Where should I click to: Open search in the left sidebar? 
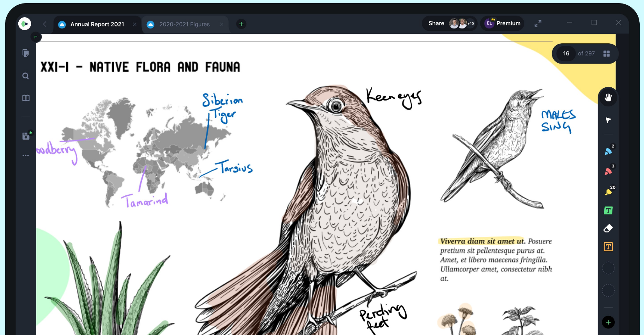tap(26, 76)
